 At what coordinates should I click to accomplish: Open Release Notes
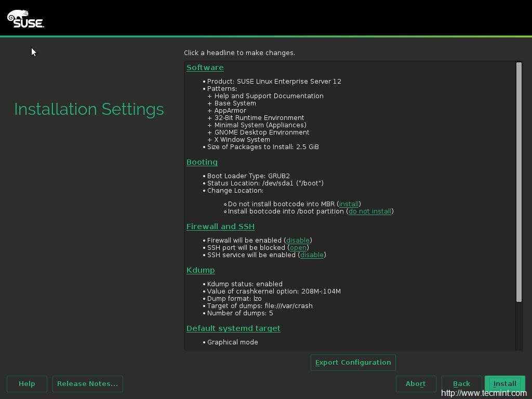coord(87,384)
